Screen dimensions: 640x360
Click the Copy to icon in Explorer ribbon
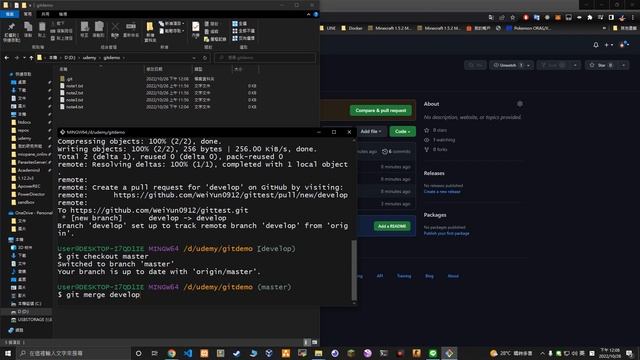coord(99,27)
